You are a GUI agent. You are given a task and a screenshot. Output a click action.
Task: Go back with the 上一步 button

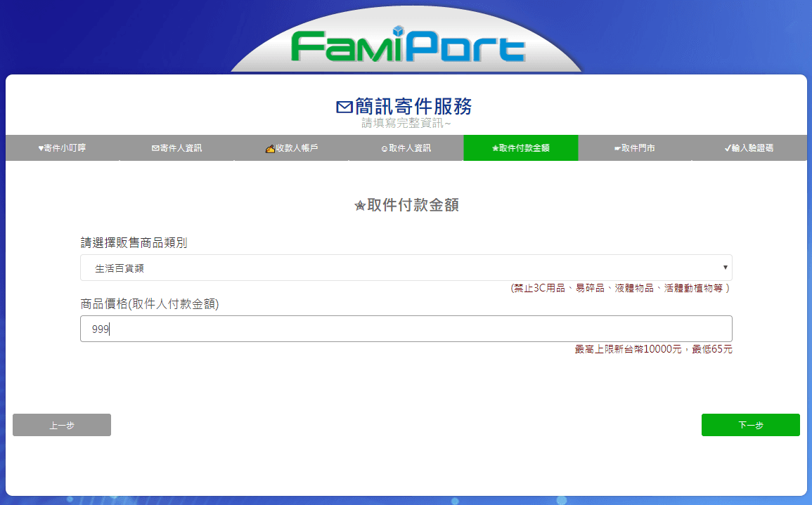(62, 425)
